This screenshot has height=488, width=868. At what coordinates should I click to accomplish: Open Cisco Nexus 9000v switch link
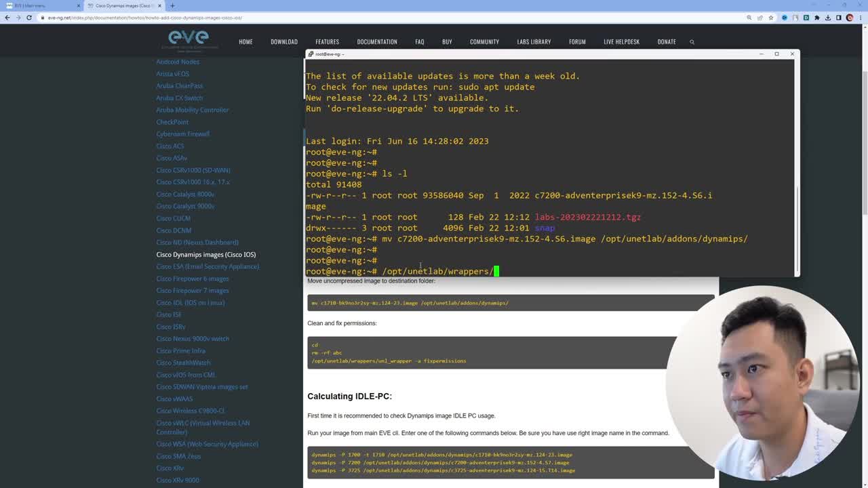(193, 339)
